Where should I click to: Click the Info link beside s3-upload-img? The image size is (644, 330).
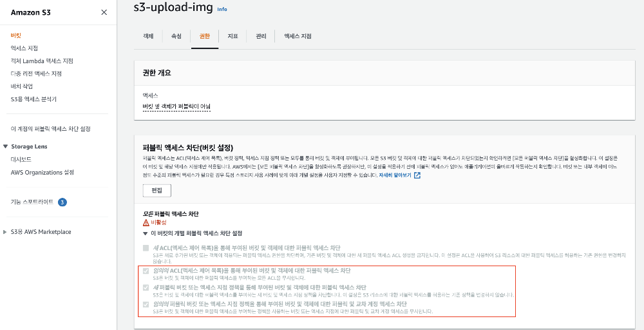[x=222, y=9]
